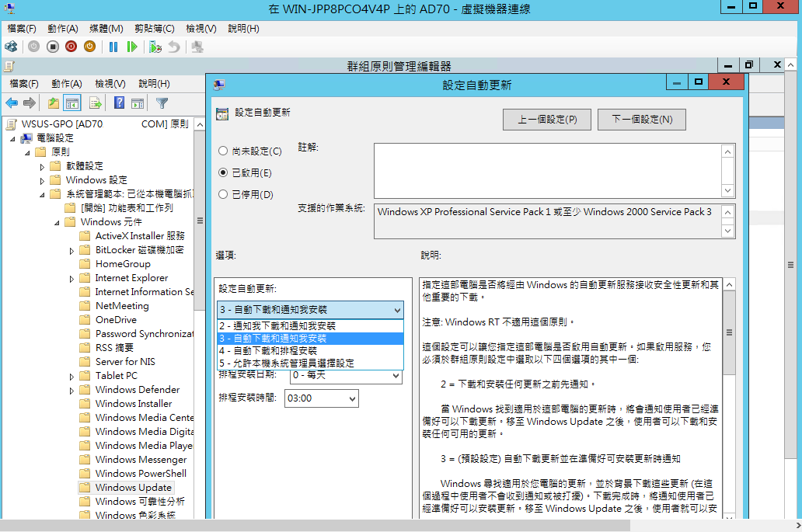Expand the 軟體設定 tree node
This screenshot has width=802, height=532.
[43, 167]
